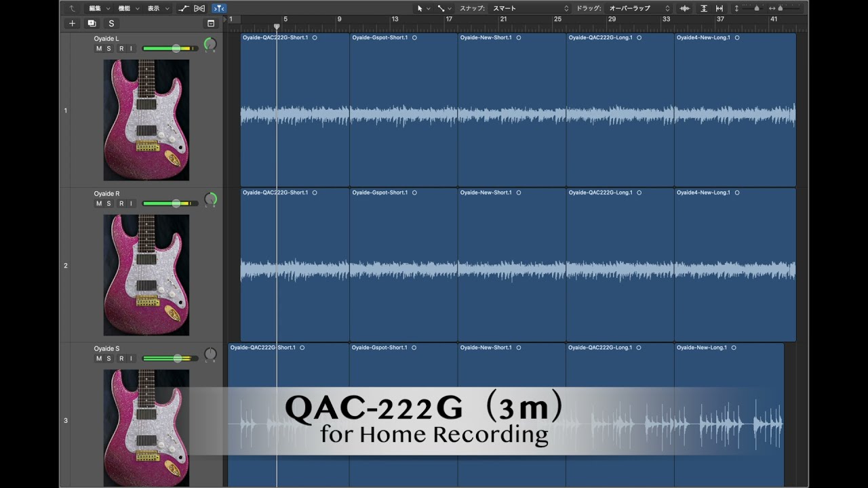
Task: Toggle the Flex view button
Action: (199, 8)
